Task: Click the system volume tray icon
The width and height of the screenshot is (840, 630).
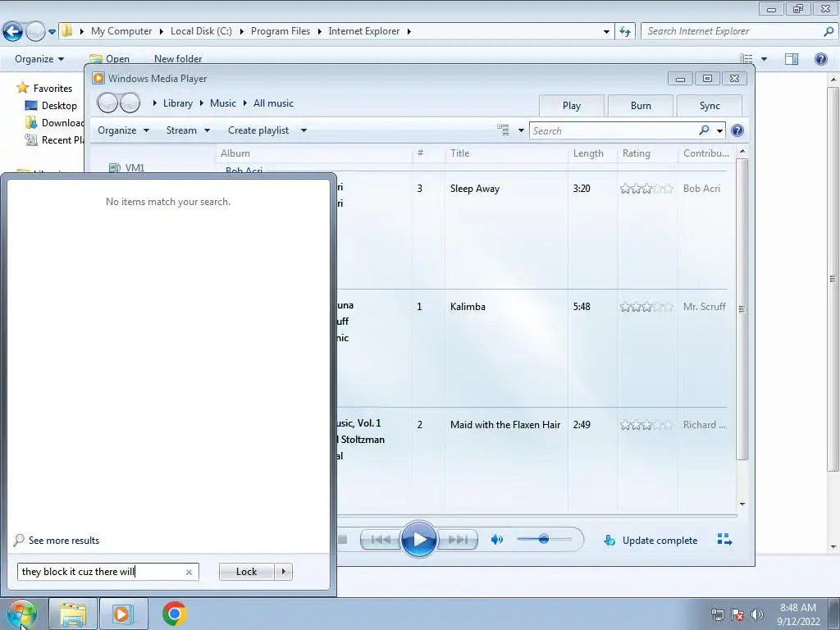Action: [x=756, y=614]
